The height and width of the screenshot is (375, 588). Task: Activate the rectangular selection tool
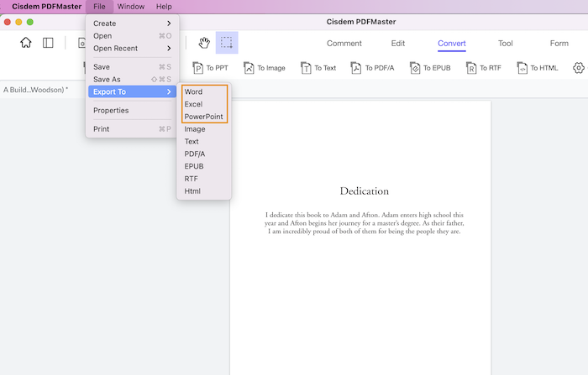coord(227,43)
